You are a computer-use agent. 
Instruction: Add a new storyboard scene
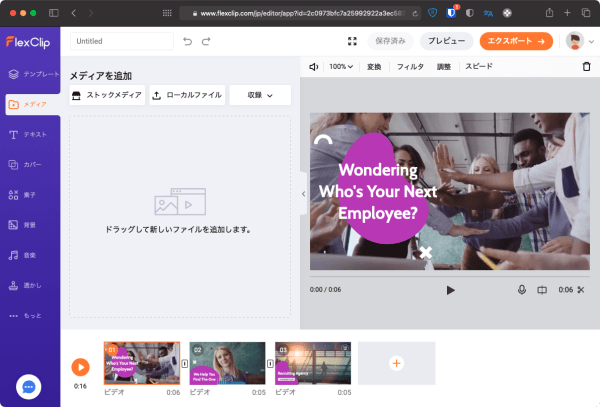click(x=396, y=363)
